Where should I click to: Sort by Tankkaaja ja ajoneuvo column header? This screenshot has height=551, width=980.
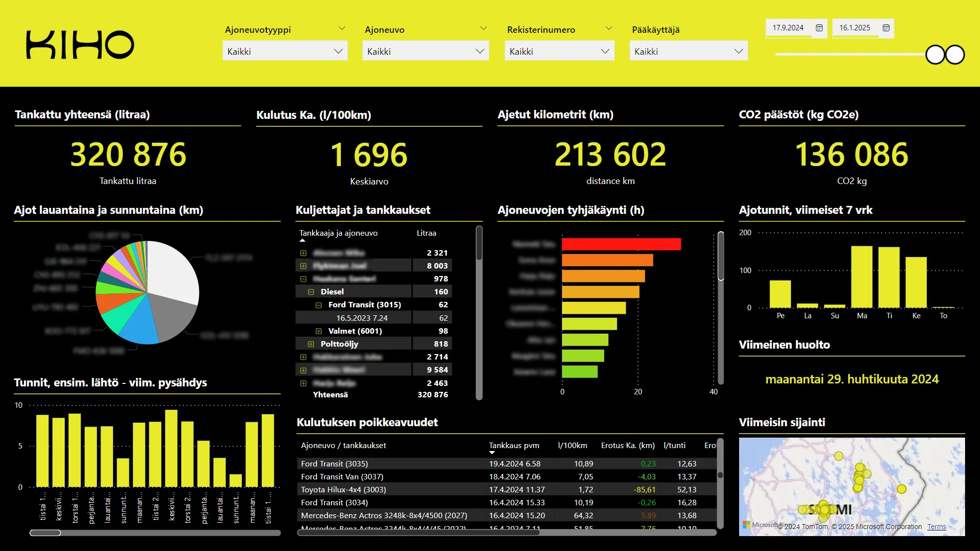click(x=338, y=233)
